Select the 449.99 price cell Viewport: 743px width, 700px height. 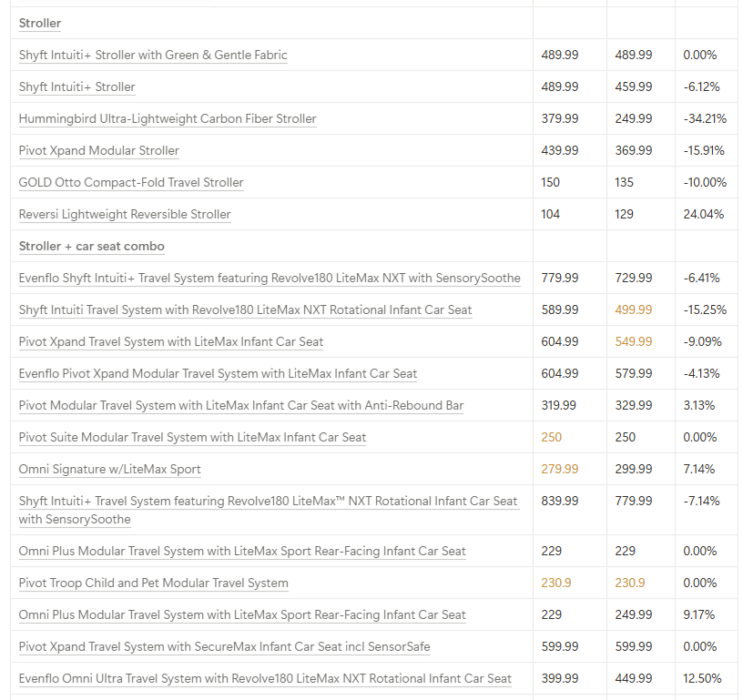click(x=634, y=679)
